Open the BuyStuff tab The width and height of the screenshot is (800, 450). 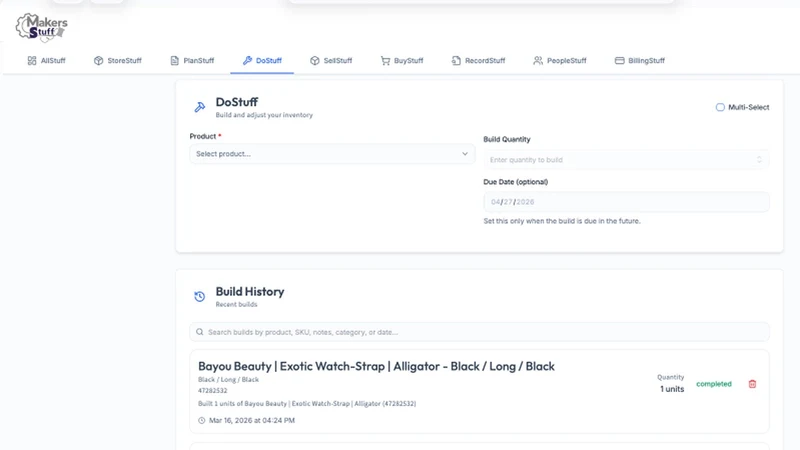tap(402, 61)
